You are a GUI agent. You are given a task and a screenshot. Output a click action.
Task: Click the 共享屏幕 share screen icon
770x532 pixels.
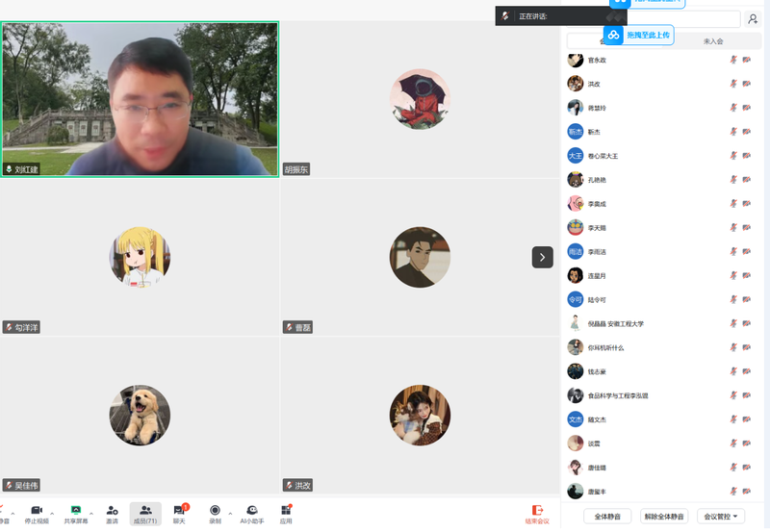76,511
